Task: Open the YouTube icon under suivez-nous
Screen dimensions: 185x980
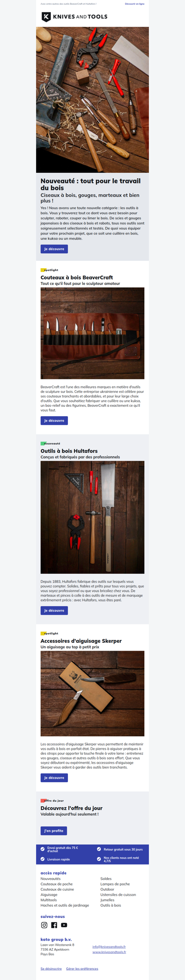Action: [x=64, y=925]
